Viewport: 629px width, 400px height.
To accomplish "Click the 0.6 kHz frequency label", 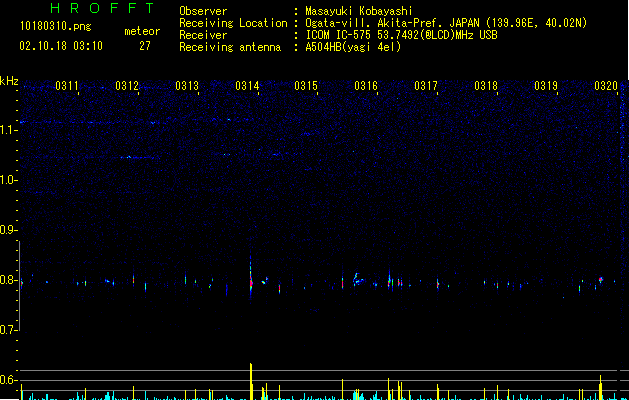I will click(9, 380).
